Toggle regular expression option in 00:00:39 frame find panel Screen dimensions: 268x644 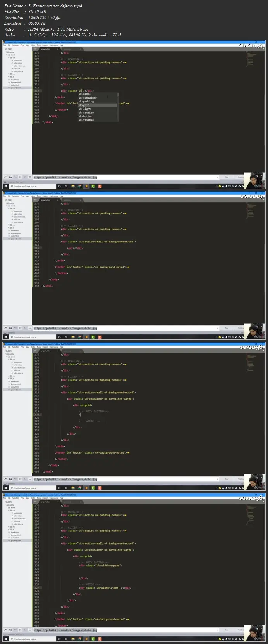pyautogui.click(x=5, y=177)
